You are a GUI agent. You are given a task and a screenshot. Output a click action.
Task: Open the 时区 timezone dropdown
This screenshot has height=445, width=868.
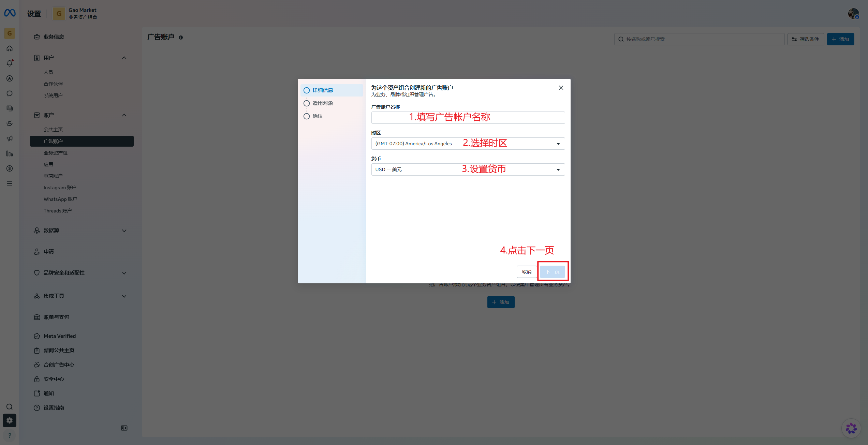click(468, 144)
